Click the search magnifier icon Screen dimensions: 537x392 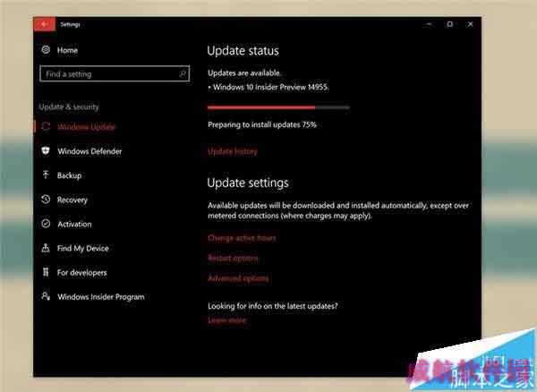tap(183, 73)
